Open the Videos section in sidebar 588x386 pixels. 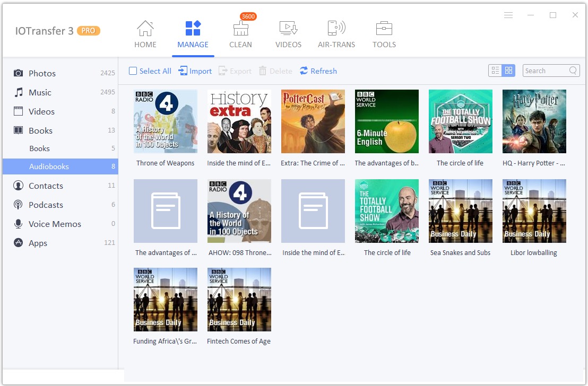tap(20, 111)
